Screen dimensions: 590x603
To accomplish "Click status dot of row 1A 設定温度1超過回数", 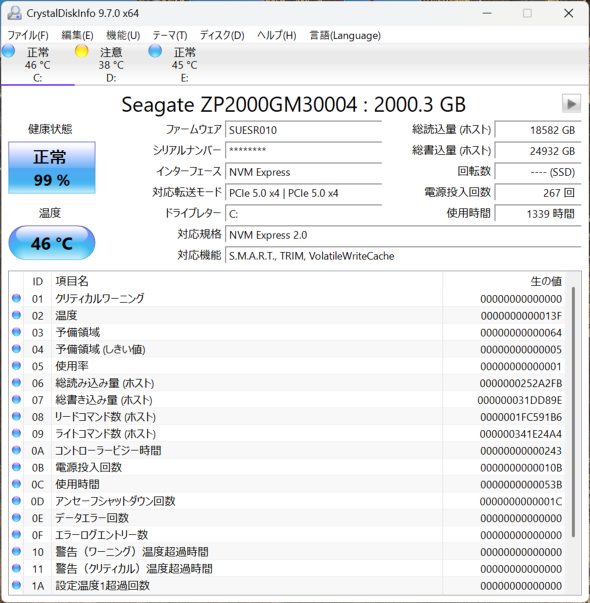I will click(16, 585).
